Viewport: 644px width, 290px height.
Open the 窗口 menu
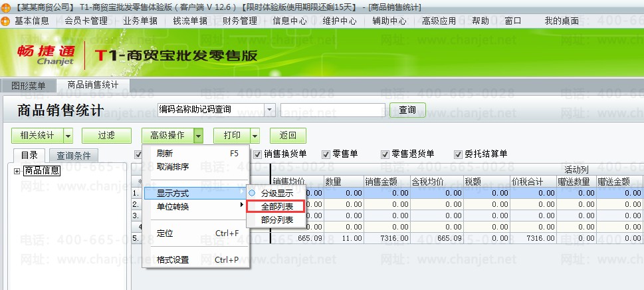click(512, 21)
